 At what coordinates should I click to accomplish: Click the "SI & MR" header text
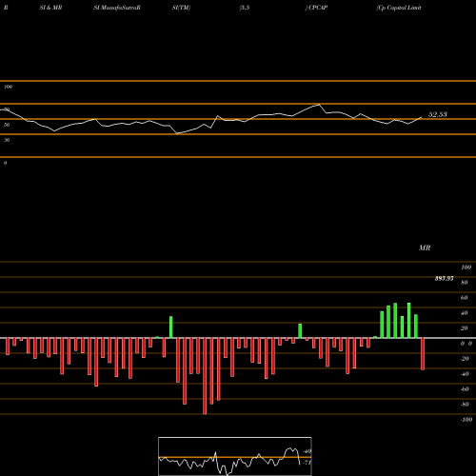tap(50, 8)
